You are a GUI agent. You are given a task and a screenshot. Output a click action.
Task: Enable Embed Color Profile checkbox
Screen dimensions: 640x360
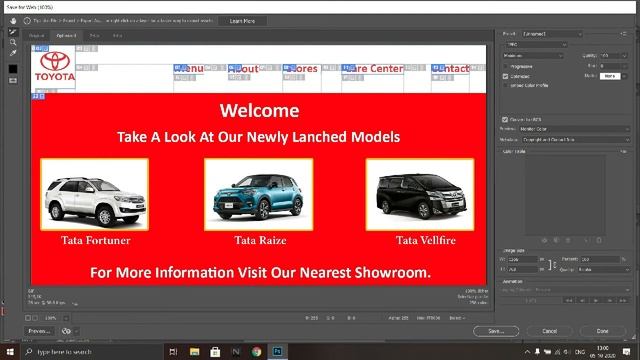[x=505, y=86]
